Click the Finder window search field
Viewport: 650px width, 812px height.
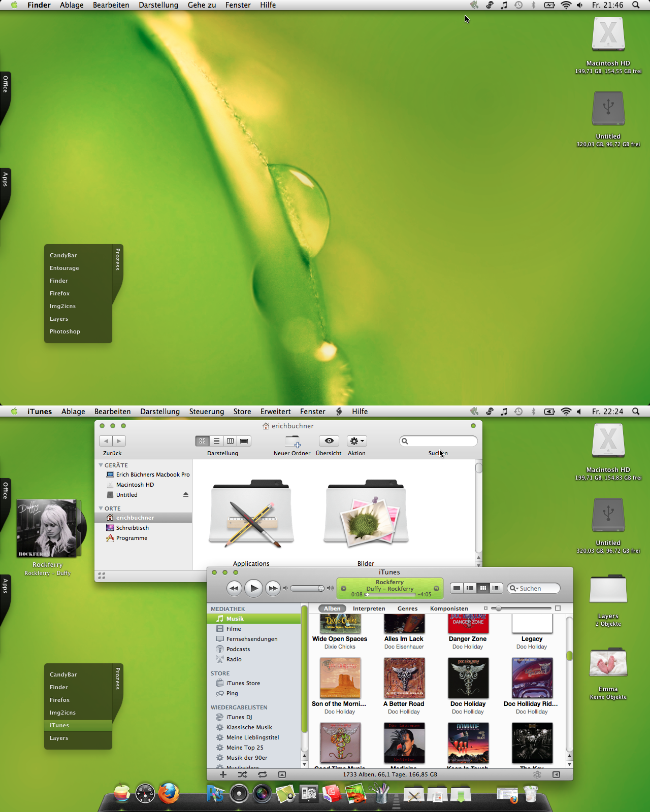point(439,441)
